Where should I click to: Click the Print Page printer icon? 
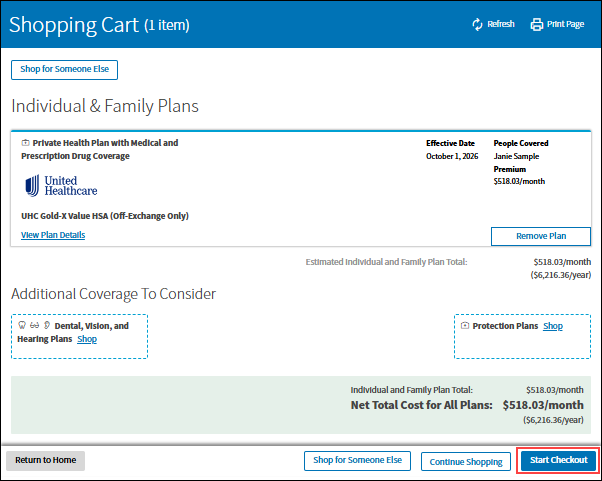tap(536, 24)
